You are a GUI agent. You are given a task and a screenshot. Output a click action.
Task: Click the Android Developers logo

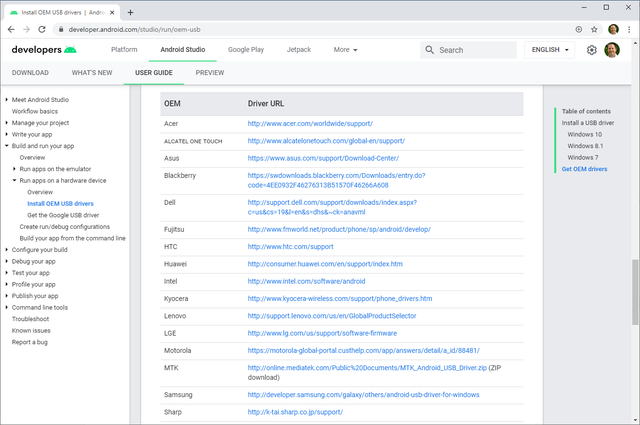tap(44, 49)
